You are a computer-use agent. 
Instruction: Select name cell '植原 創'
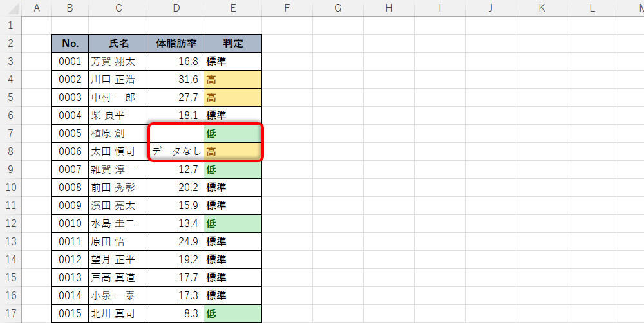tap(118, 133)
